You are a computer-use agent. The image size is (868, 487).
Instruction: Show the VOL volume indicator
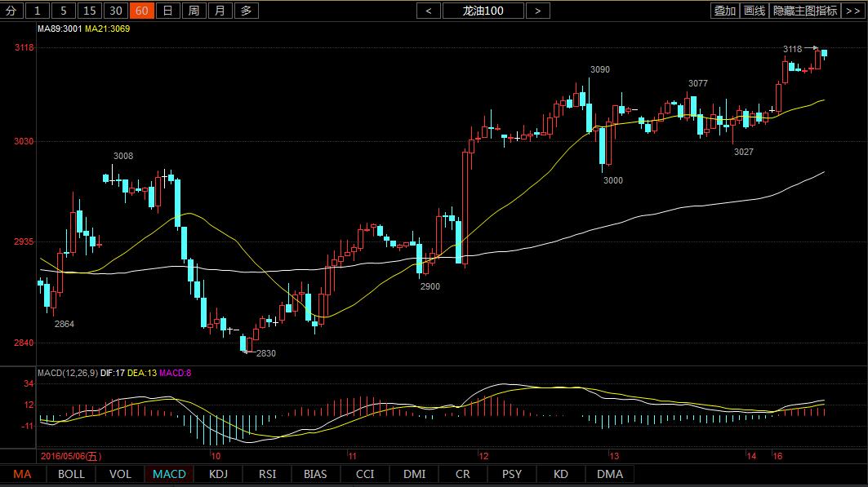(120, 474)
